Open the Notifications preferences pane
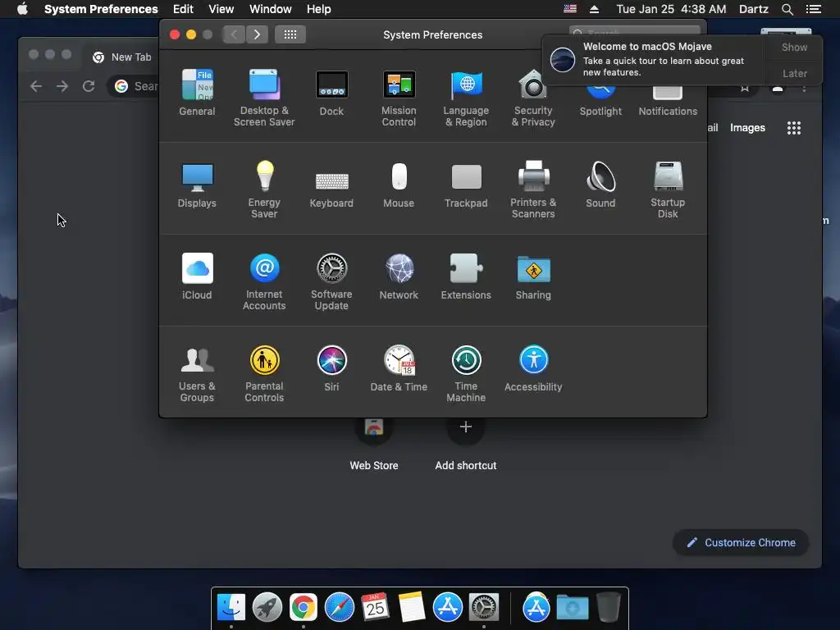This screenshot has width=840, height=630. coord(668,102)
